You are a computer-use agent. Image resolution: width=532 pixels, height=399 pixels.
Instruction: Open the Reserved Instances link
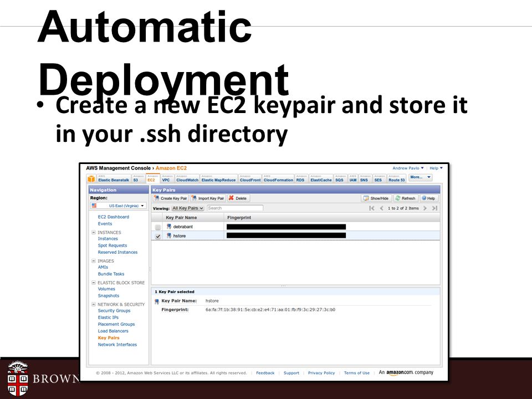(117, 252)
